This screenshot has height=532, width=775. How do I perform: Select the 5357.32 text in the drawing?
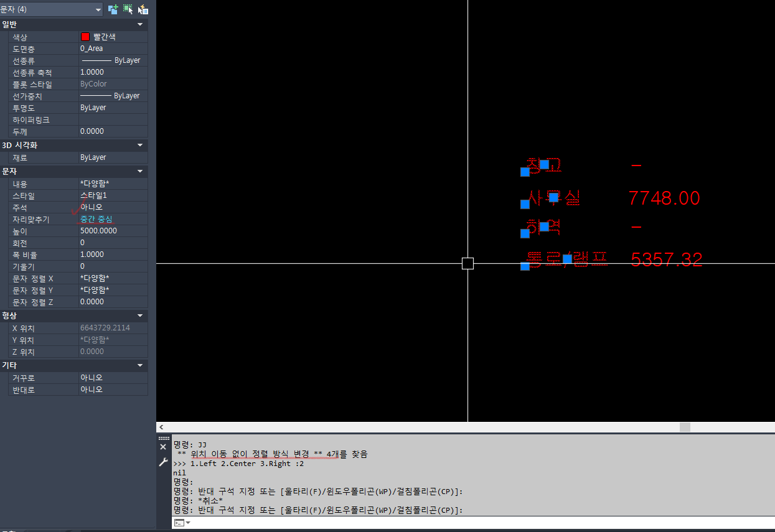(667, 259)
